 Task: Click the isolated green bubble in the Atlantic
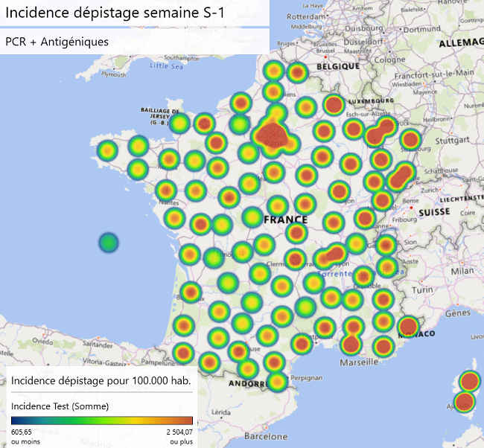pyautogui.click(x=109, y=243)
